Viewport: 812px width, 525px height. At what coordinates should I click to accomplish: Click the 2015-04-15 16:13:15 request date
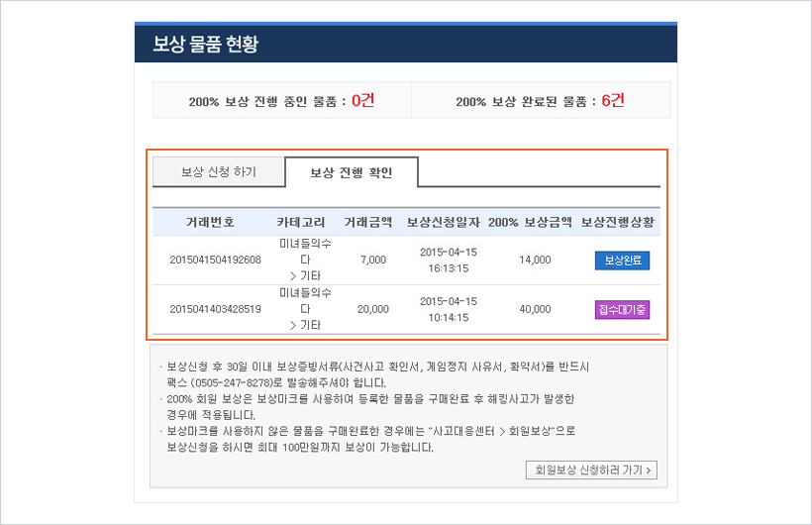449,260
